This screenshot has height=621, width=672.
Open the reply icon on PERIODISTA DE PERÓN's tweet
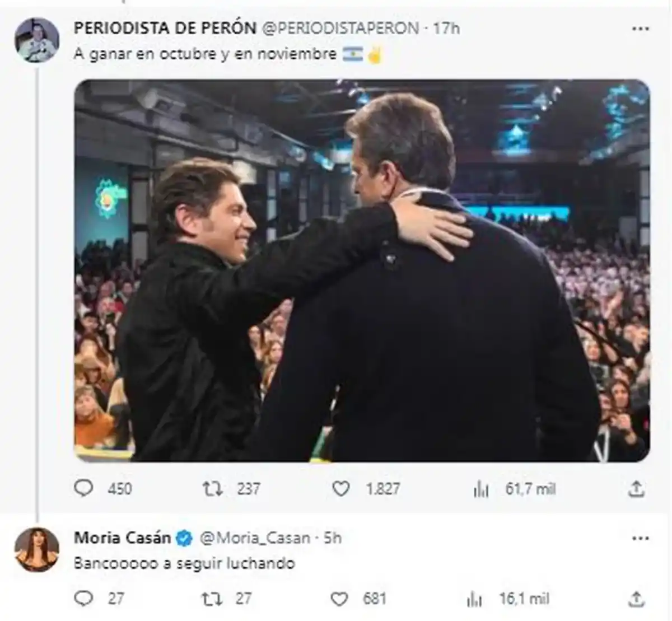tap(84, 489)
